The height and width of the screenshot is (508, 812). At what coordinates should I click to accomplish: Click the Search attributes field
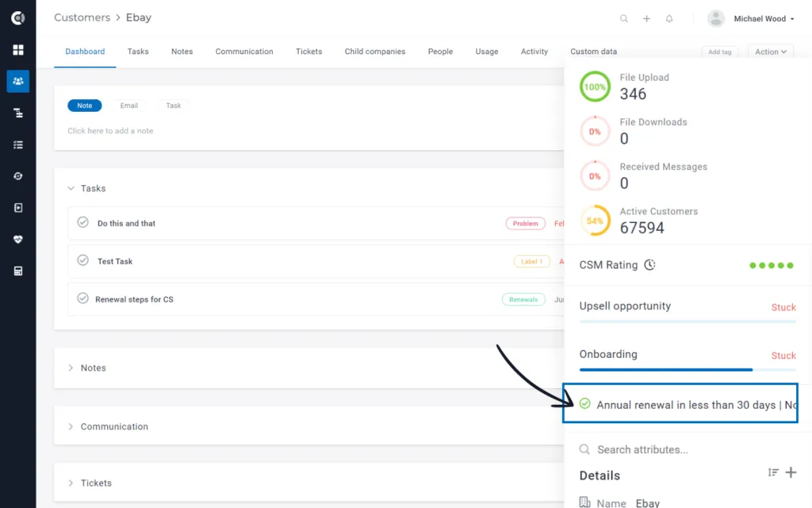[x=688, y=449]
